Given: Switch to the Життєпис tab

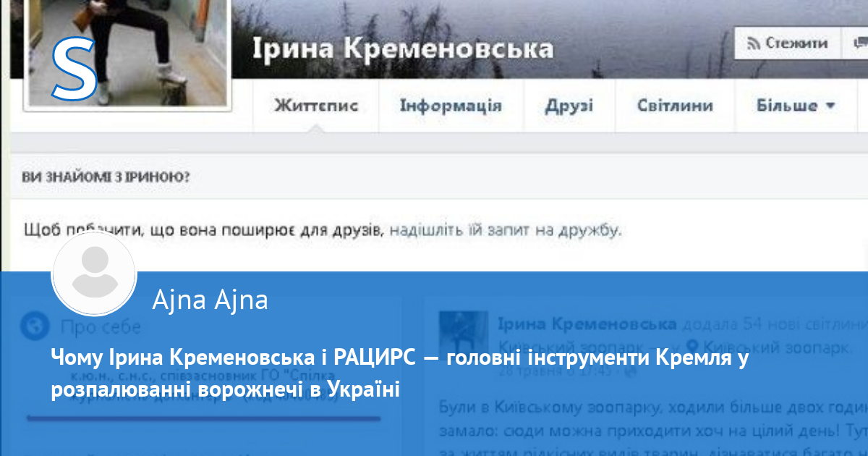Looking at the screenshot, I should click(x=316, y=106).
